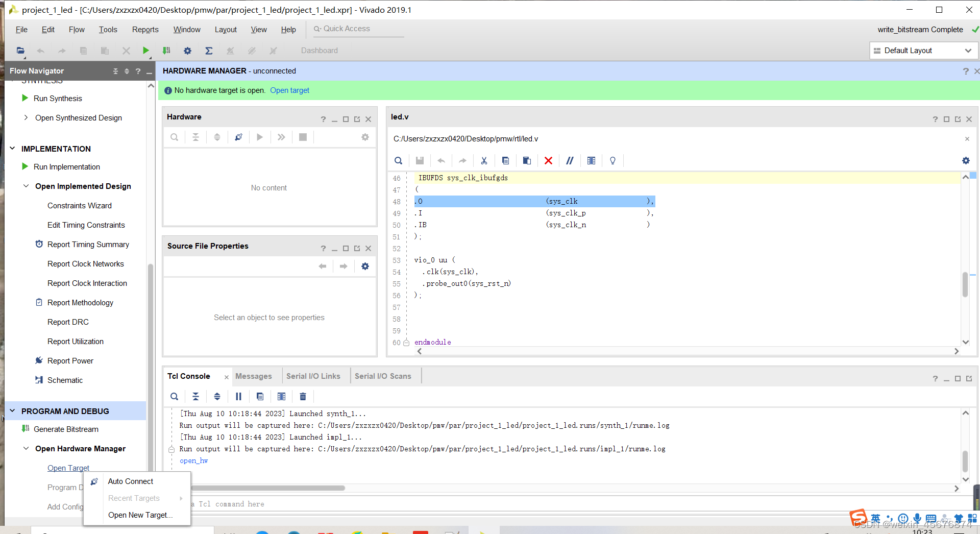
Task: Expand Recent Targets submenu arrow
Action: [181, 498]
